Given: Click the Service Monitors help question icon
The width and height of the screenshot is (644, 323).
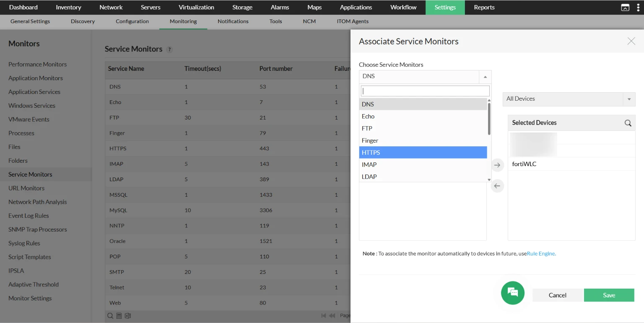Looking at the screenshot, I should (169, 49).
